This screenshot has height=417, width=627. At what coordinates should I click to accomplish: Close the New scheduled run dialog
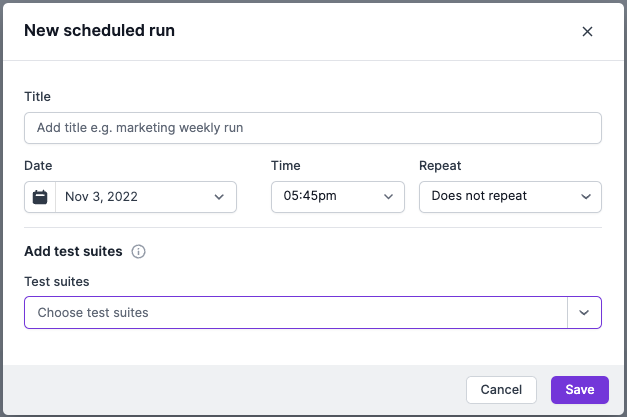pyautogui.click(x=587, y=32)
